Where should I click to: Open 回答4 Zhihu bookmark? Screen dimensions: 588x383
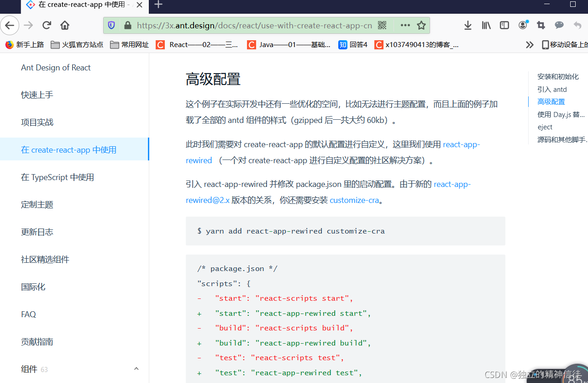[x=352, y=44]
